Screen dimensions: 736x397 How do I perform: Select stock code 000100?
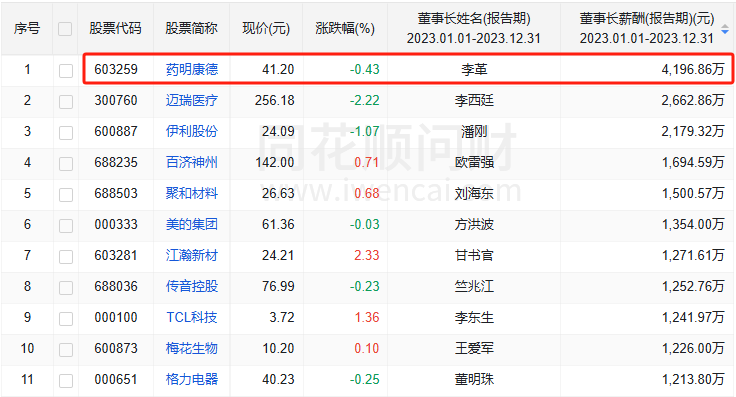pos(116,317)
